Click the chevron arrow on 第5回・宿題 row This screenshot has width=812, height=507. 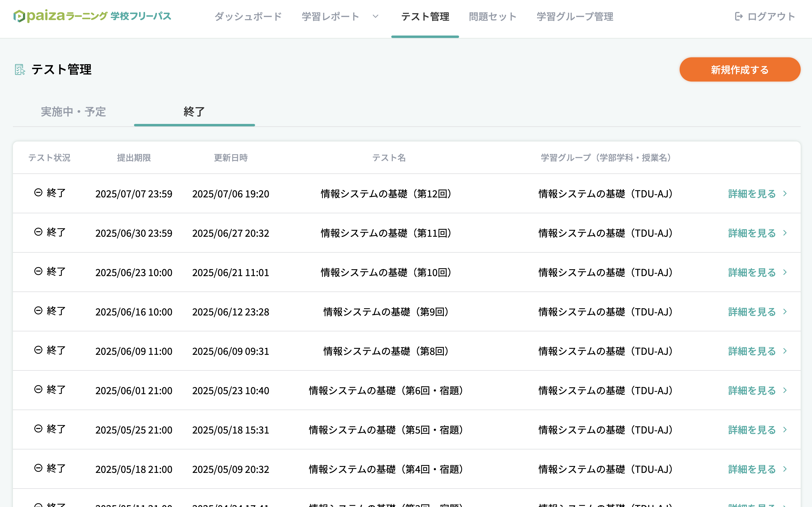click(x=785, y=430)
